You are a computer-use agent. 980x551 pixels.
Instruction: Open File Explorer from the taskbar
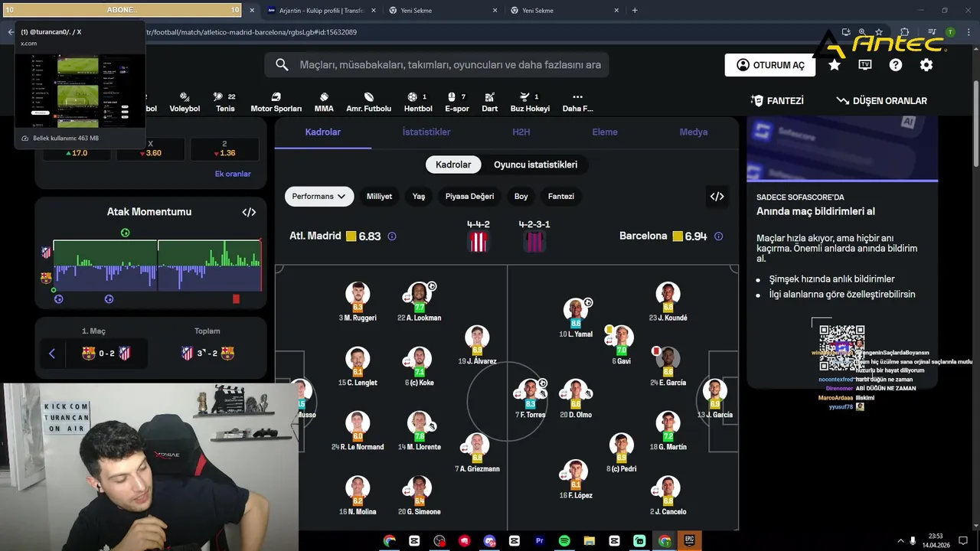coord(589,541)
